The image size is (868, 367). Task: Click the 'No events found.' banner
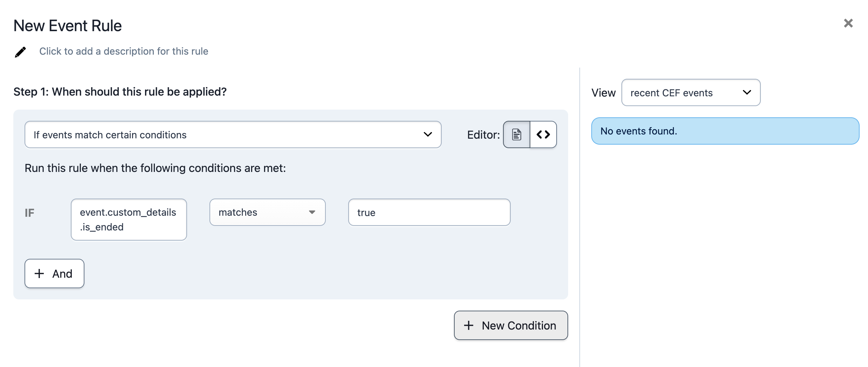(725, 131)
